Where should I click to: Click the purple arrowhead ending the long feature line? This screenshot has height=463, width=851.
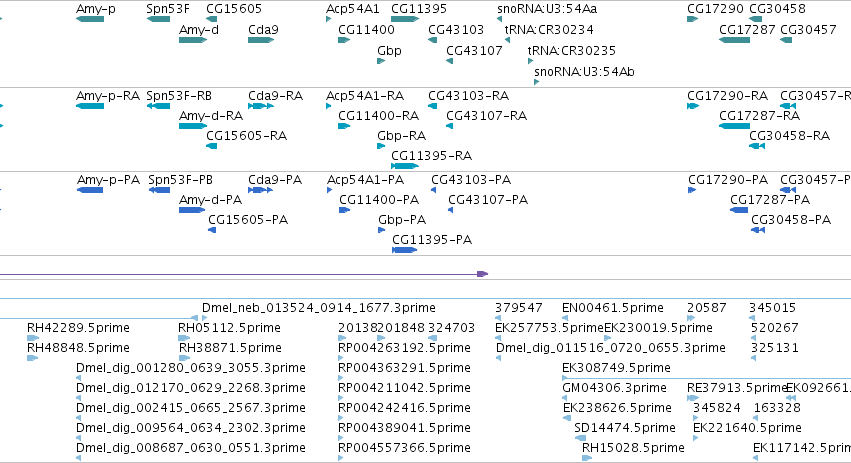point(482,274)
